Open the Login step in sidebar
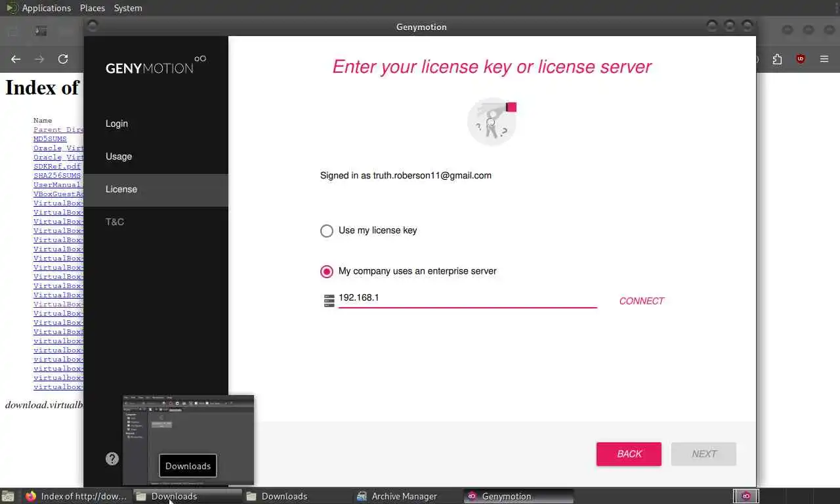840x504 pixels. tap(156, 123)
